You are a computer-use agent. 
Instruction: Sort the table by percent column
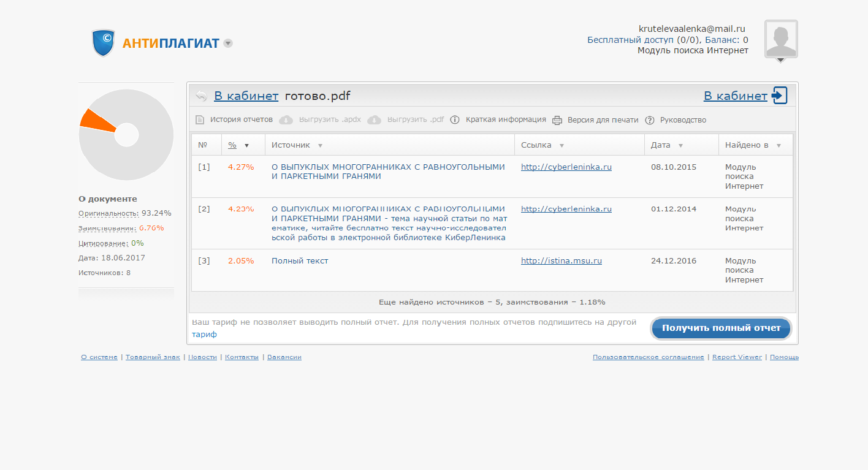click(x=233, y=145)
